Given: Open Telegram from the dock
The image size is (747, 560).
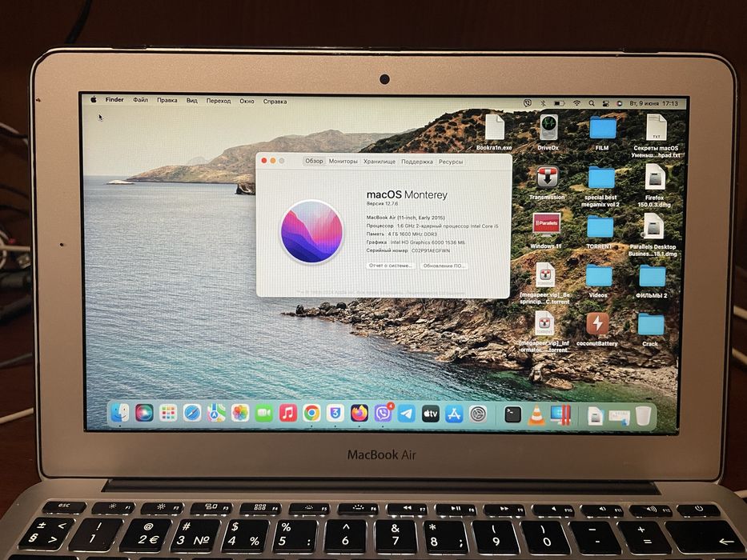Looking at the screenshot, I should pos(407,414).
